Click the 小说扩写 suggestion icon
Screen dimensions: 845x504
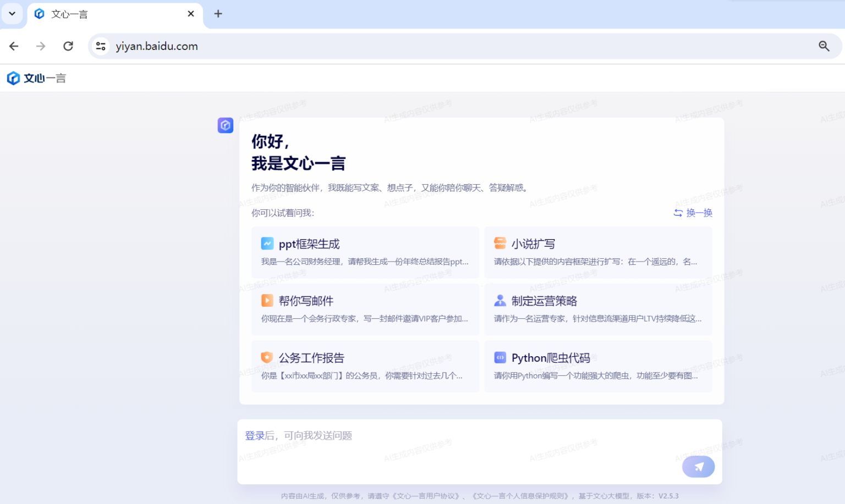tap(500, 243)
